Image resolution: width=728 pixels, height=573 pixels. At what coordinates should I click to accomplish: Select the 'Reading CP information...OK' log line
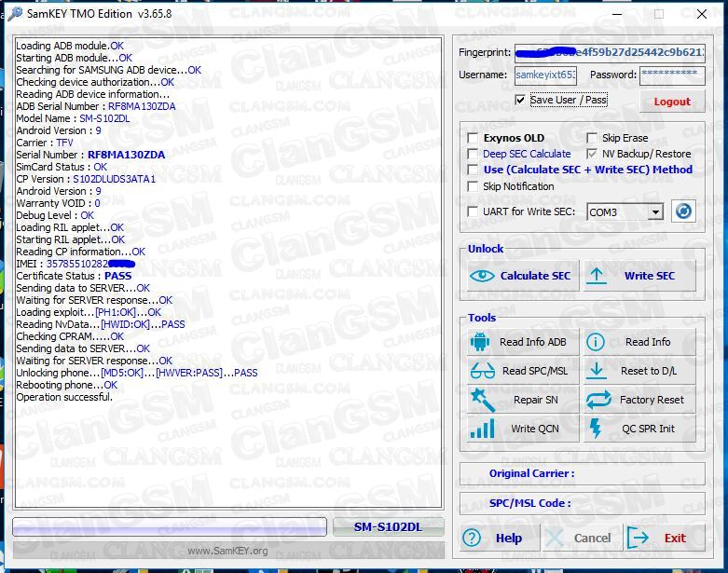(x=80, y=252)
